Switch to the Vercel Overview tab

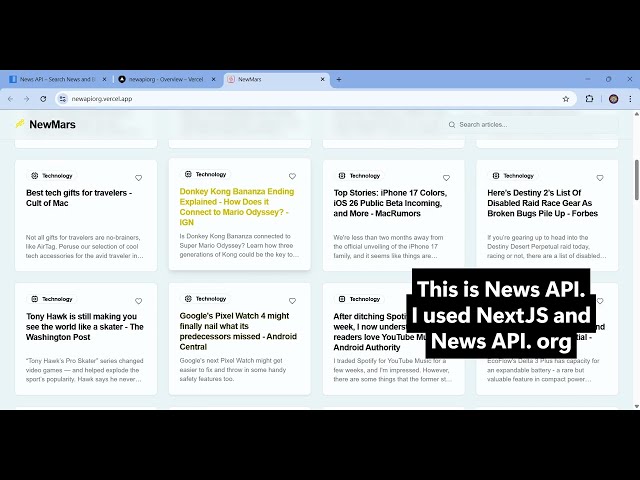pos(166,80)
